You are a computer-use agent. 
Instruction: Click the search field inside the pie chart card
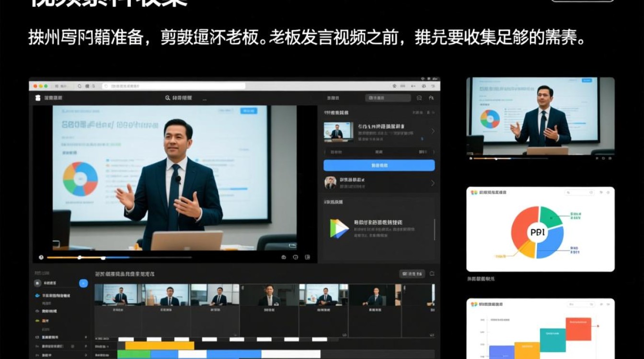tap(579, 192)
